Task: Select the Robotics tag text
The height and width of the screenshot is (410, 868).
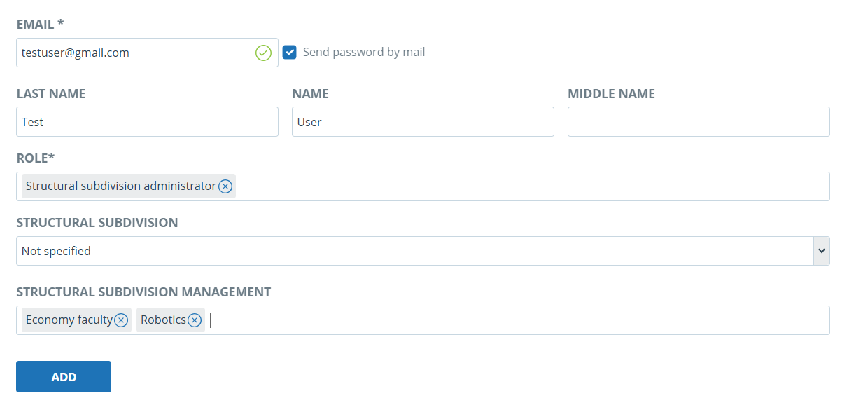Action: point(163,320)
